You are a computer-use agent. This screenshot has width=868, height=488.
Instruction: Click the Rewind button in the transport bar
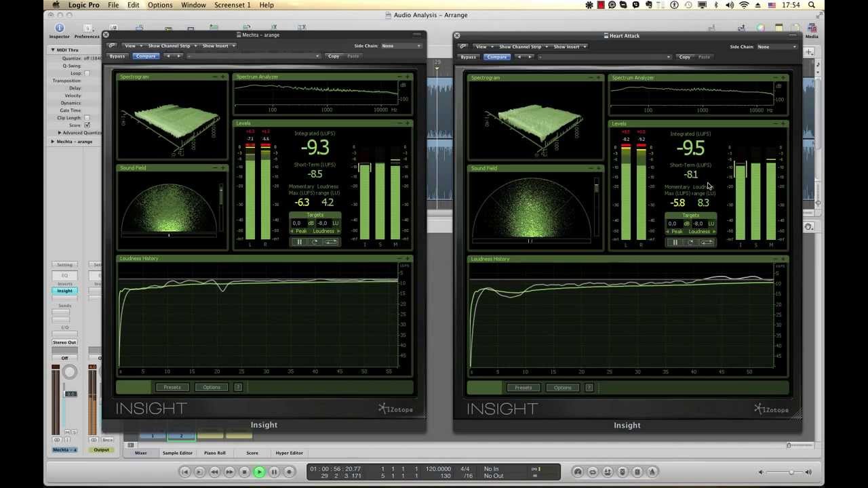[x=214, y=472]
